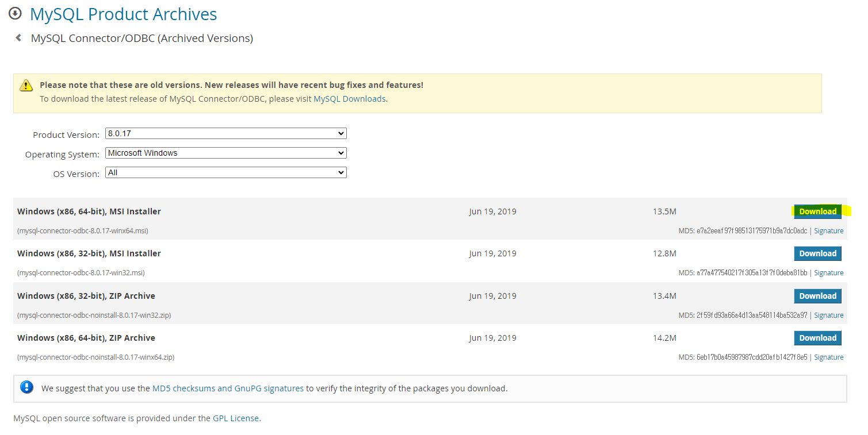Screen dimensions: 868x435
Task: Download the 32-bit ZIP Archive
Action: [817, 296]
